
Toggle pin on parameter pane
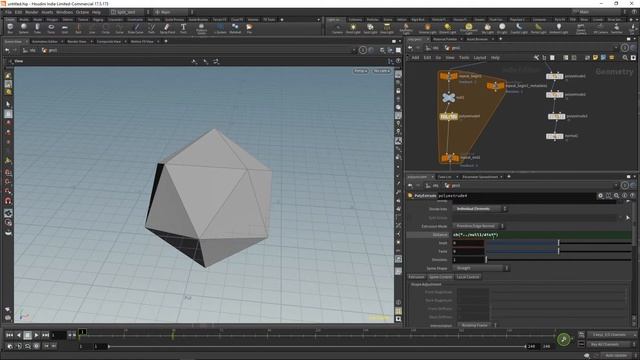(624, 185)
